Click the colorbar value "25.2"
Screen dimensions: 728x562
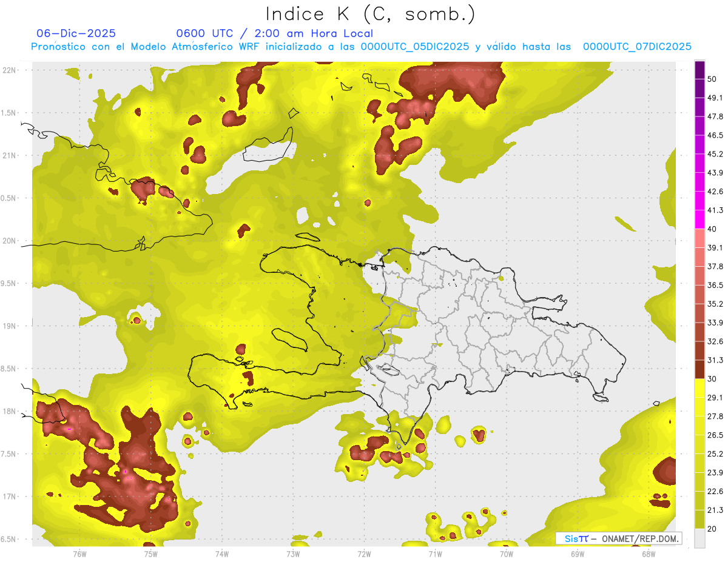[715, 454]
